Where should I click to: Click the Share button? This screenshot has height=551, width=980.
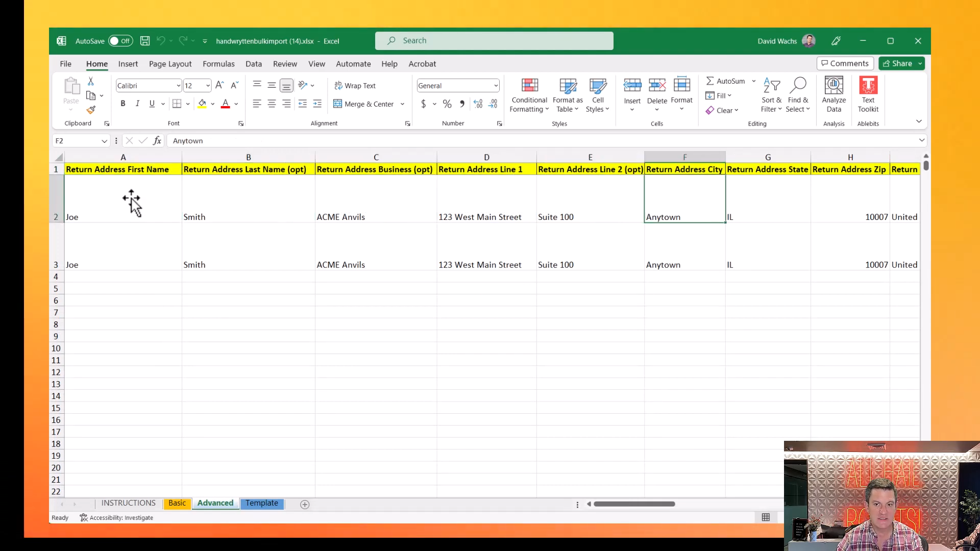[898, 63]
